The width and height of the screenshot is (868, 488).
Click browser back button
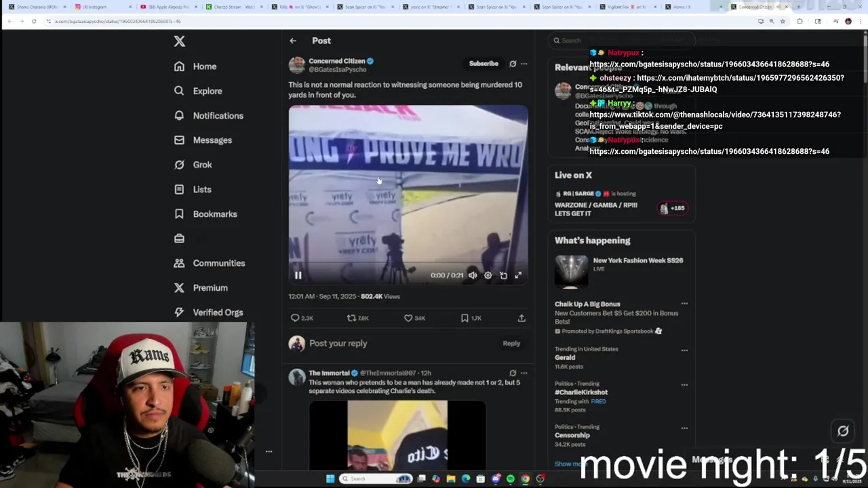point(9,21)
